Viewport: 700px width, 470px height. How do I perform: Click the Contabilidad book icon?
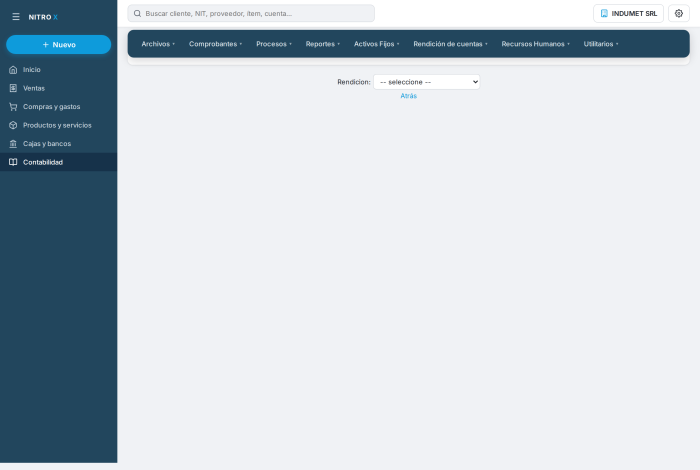13,162
